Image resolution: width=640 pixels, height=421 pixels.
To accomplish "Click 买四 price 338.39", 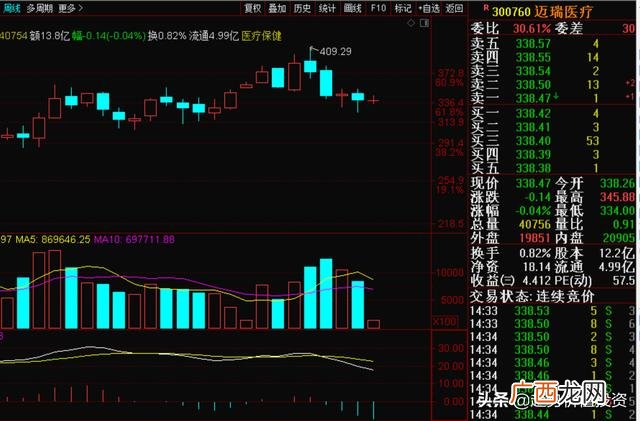I will (533, 154).
